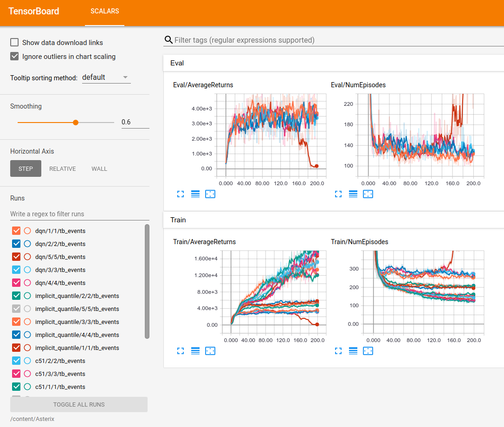Enable Show data download links checkbox

pyautogui.click(x=14, y=42)
